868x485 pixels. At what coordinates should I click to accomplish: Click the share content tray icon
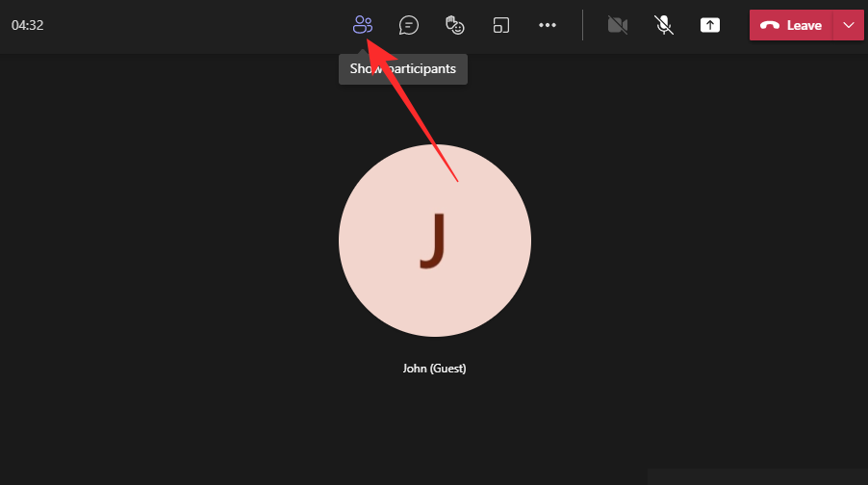tap(709, 25)
